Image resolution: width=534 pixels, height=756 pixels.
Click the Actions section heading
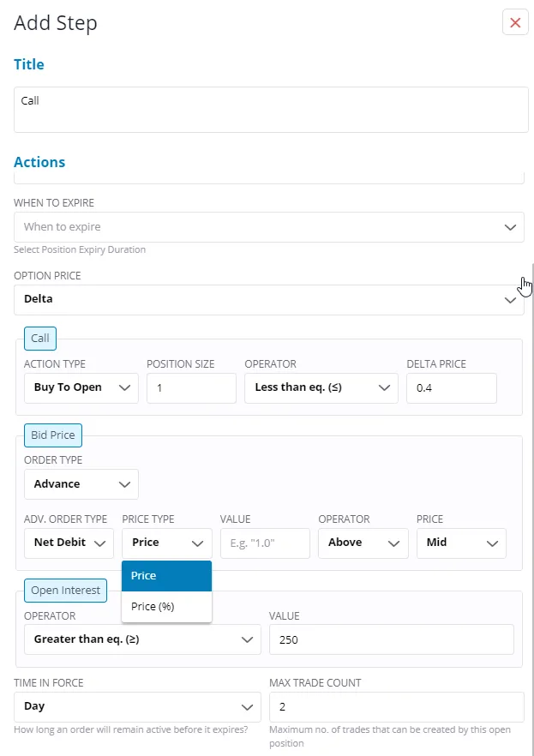click(x=39, y=162)
